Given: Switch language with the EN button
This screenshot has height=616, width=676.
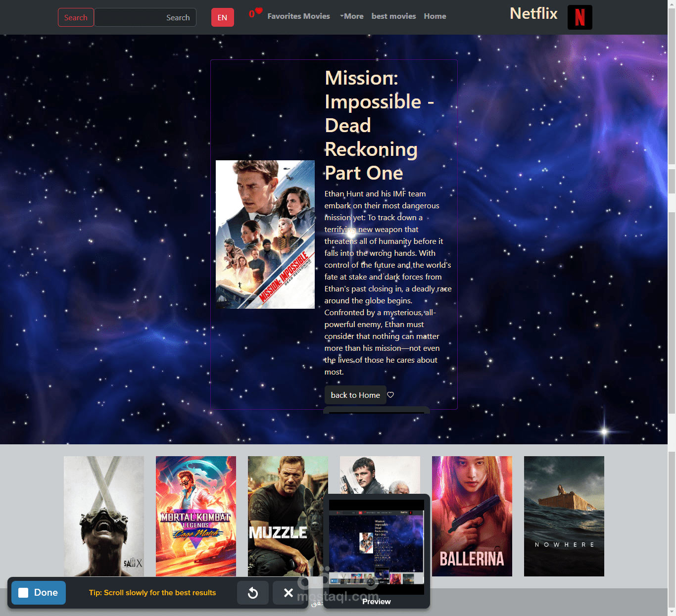Looking at the screenshot, I should [x=223, y=17].
